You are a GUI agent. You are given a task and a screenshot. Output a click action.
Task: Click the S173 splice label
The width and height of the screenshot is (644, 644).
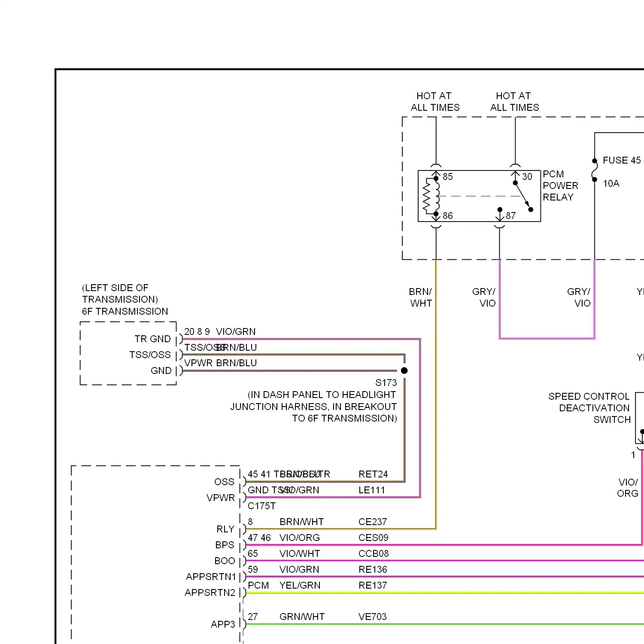386,383
